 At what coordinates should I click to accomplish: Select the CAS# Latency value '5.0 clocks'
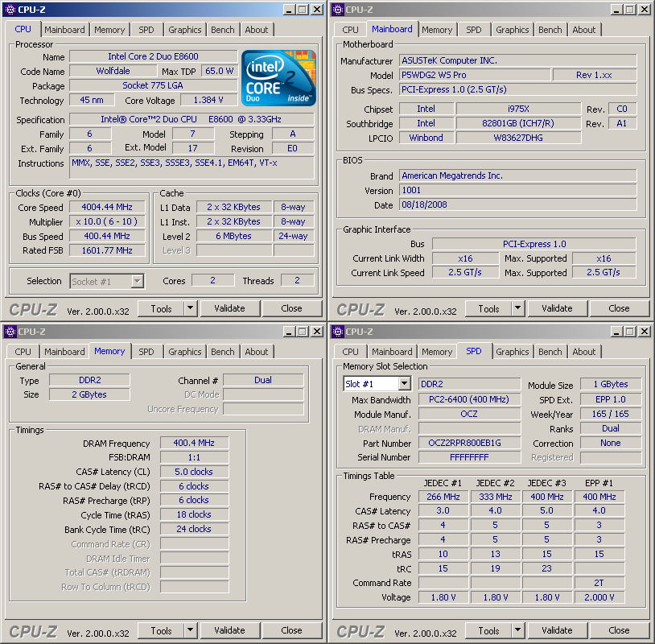(x=194, y=472)
